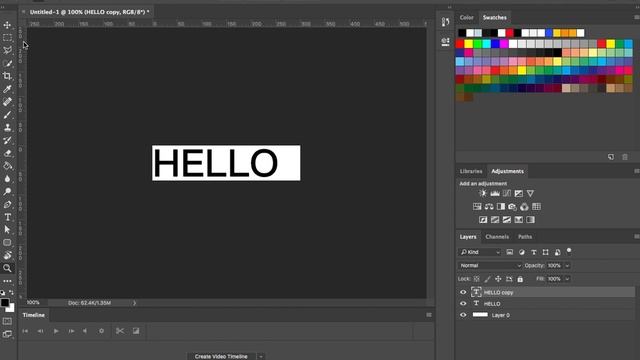
Task: Open the Layers panel flyout menu
Action: pos(636,237)
